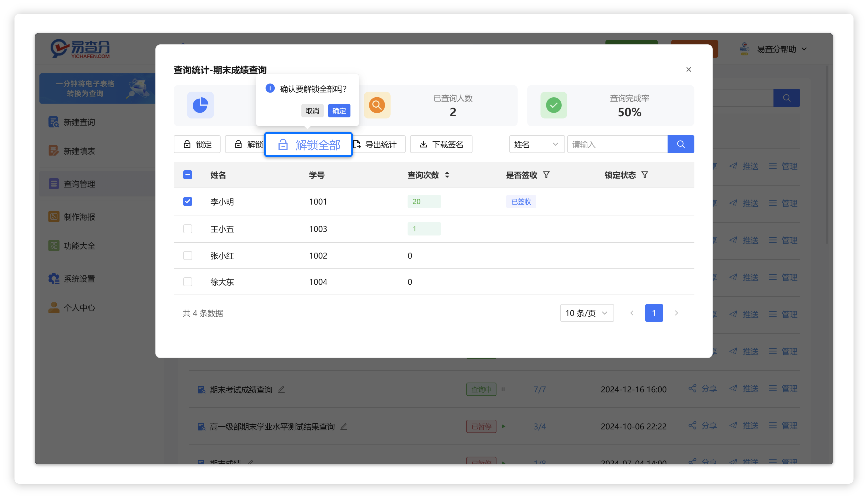Click the 解锁全部 button

pyautogui.click(x=308, y=145)
